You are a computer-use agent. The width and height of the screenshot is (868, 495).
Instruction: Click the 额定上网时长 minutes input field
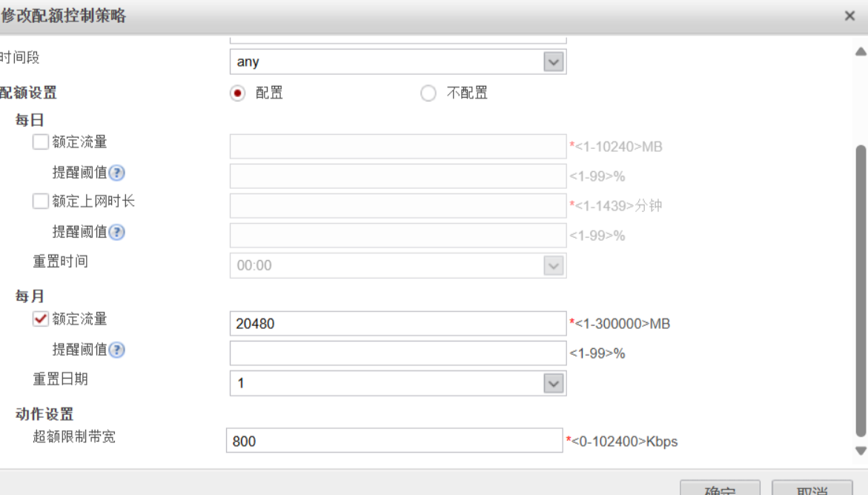pos(398,205)
